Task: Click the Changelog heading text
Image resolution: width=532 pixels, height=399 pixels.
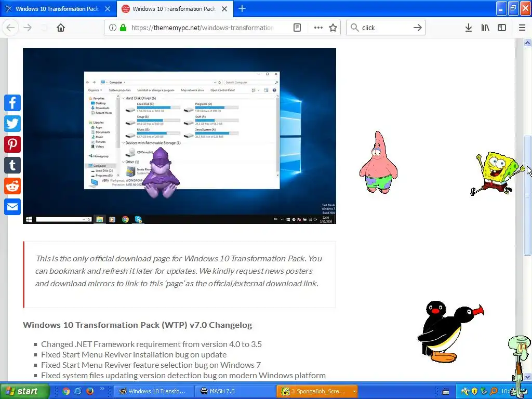Action: (x=137, y=325)
